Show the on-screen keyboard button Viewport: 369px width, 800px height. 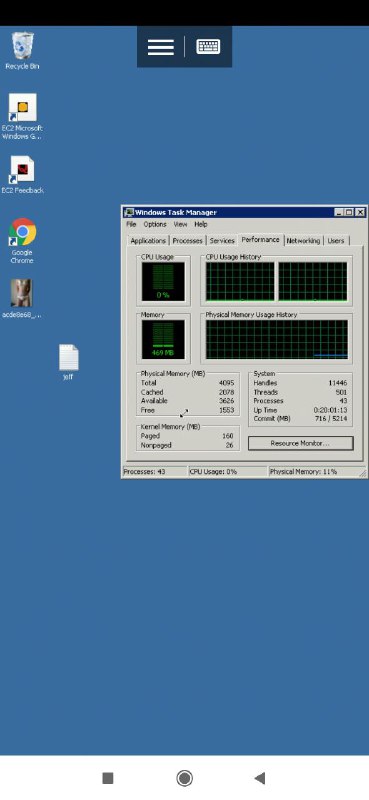(x=208, y=47)
